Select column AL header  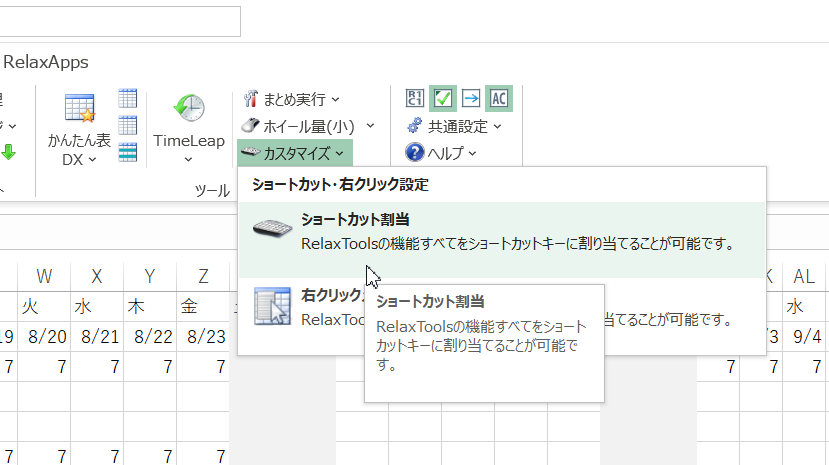tap(804, 276)
